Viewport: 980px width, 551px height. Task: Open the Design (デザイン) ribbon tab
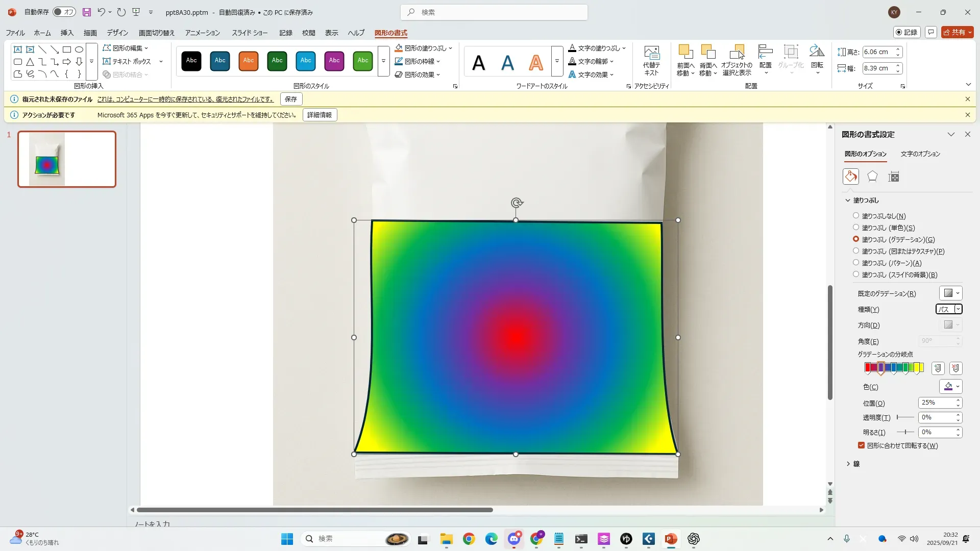point(117,33)
